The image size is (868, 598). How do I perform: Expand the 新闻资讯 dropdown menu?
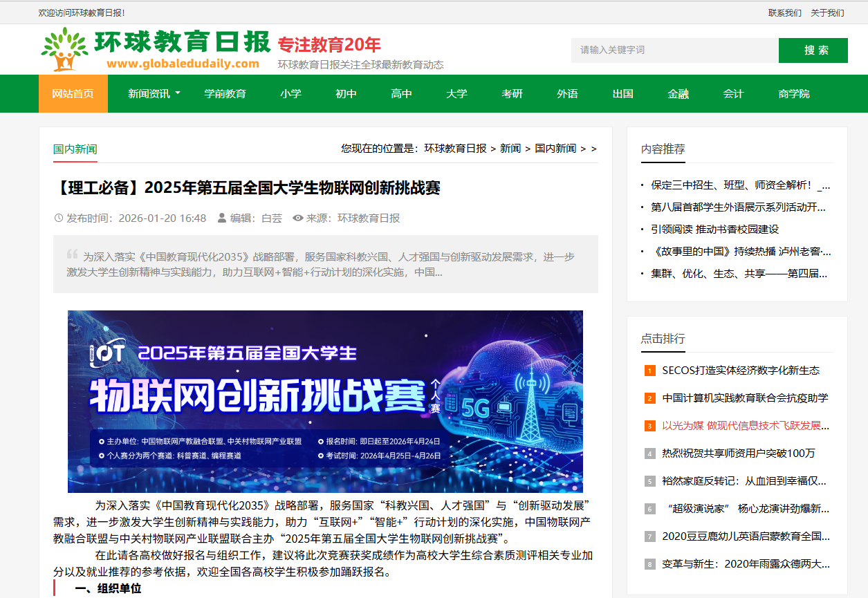(x=154, y=94)
